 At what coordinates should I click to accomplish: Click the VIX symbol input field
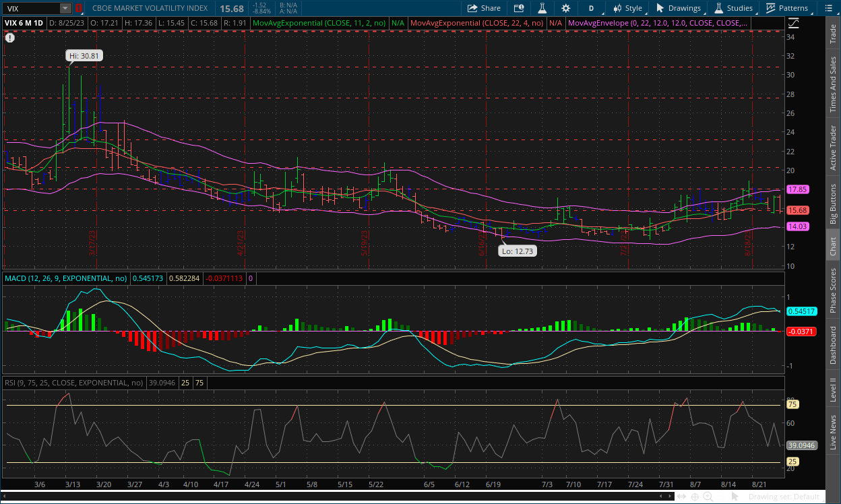pos(31,9)
